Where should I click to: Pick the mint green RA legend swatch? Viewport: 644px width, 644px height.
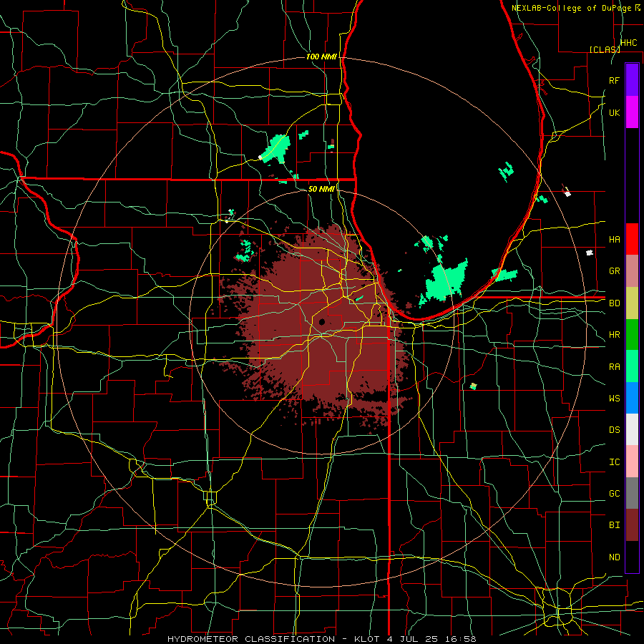point(632,366)
